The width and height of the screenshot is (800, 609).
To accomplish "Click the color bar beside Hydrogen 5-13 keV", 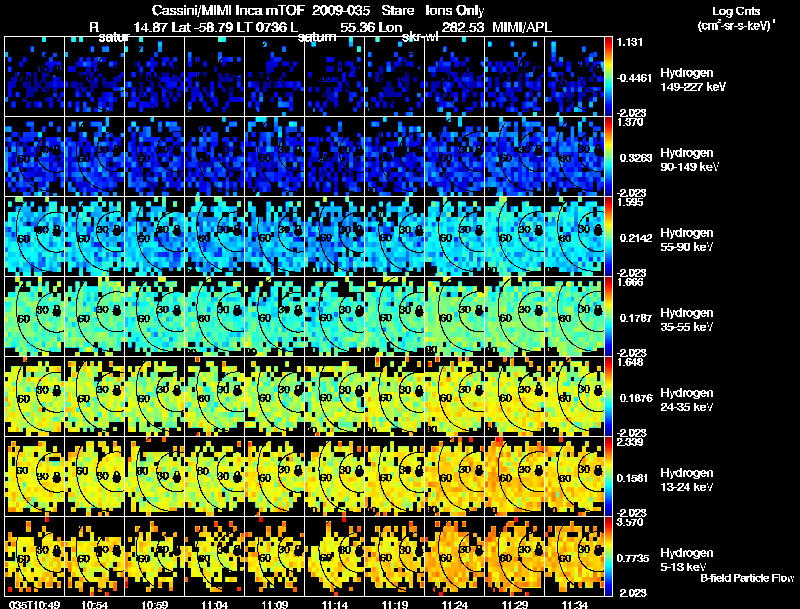I will 608,556.
